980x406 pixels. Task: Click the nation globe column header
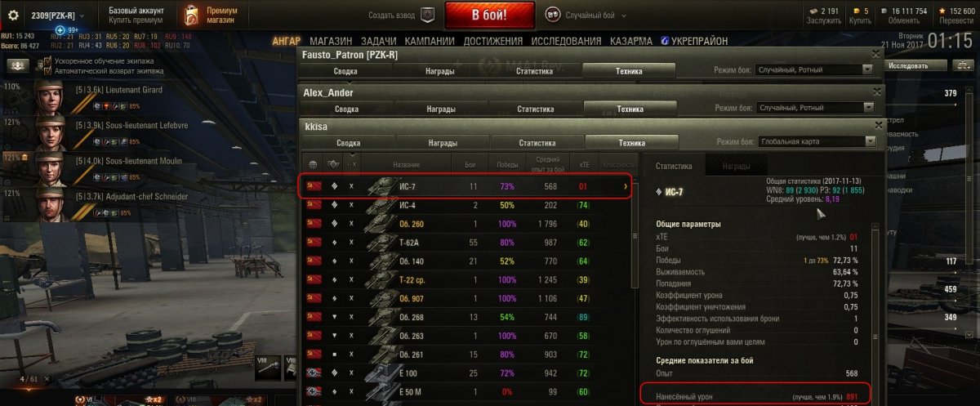coord(312,163)
